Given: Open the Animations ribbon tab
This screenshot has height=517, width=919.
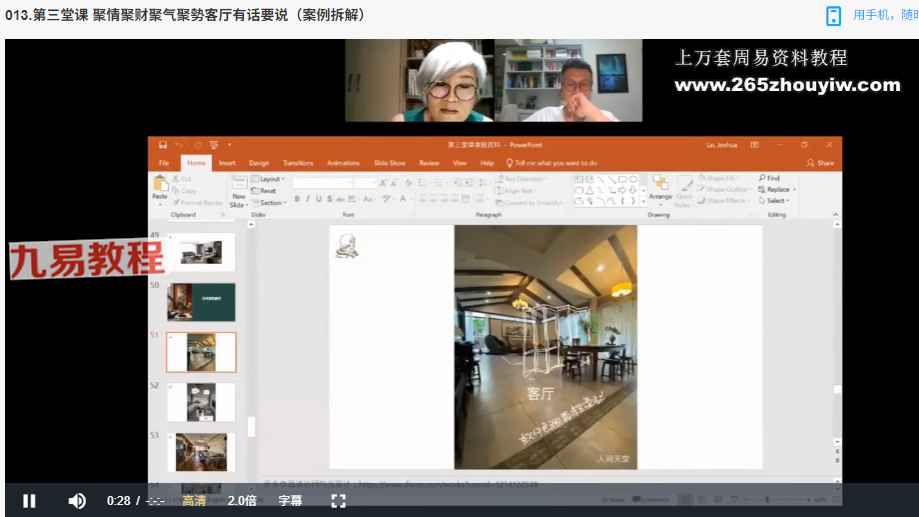Looking at the screenshot, I should [343, 163].
